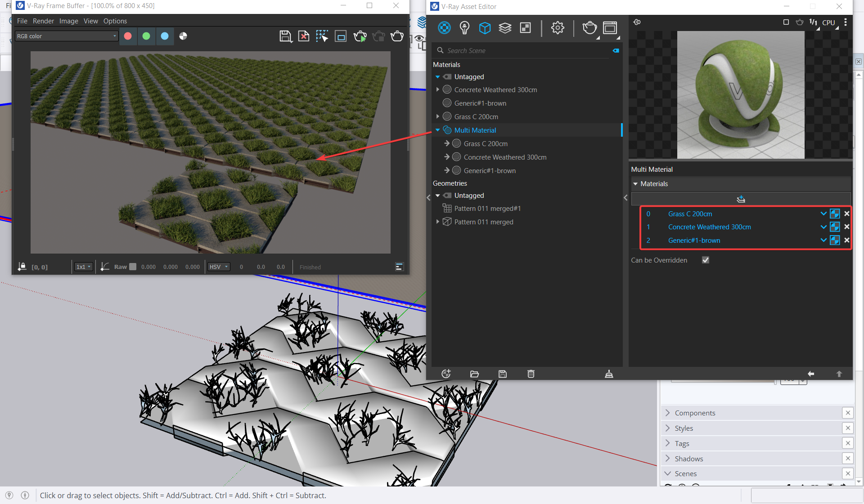Click add material slot icon

click(x=741, y=199)
